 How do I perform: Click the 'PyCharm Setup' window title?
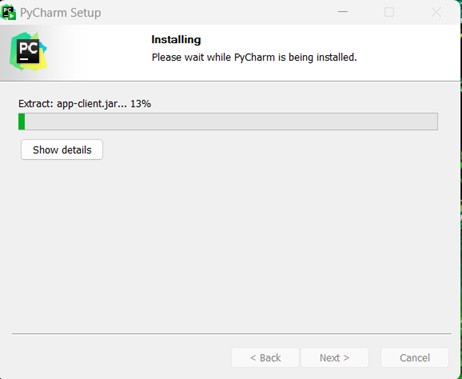coord(61,13)
